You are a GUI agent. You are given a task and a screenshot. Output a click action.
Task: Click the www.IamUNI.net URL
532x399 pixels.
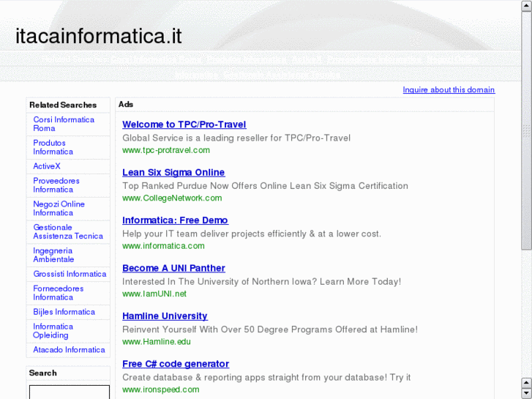(x=154, y=294)
